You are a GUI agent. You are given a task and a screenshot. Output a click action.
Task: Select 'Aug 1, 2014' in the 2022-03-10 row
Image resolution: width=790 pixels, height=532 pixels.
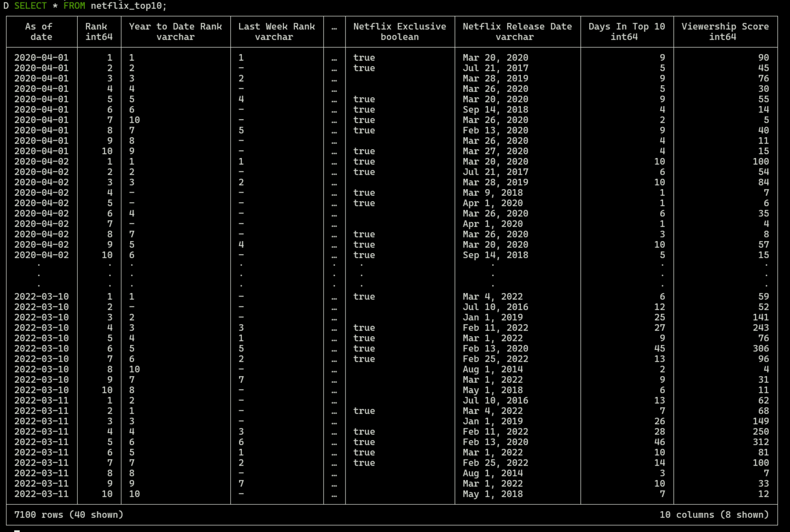click(x=493, y=369)
